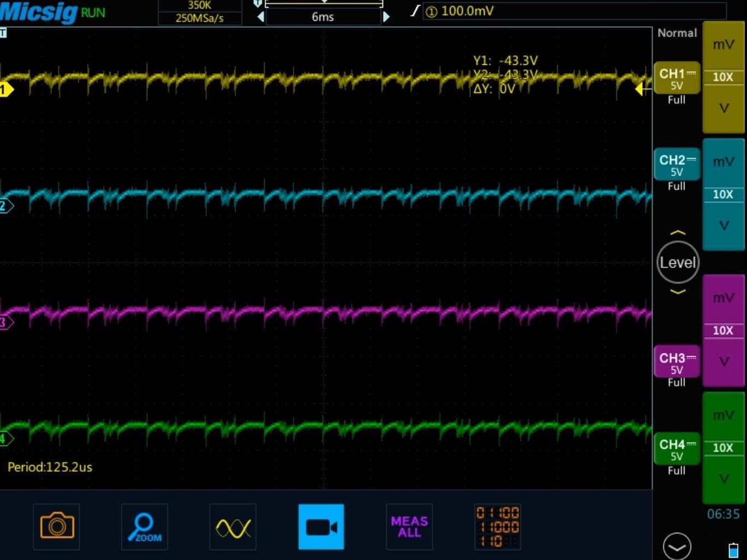Tap the yellow overlapping waveforms icon
Image resolution: width=747 pixels, height=560 pixels.
[233, 526]
